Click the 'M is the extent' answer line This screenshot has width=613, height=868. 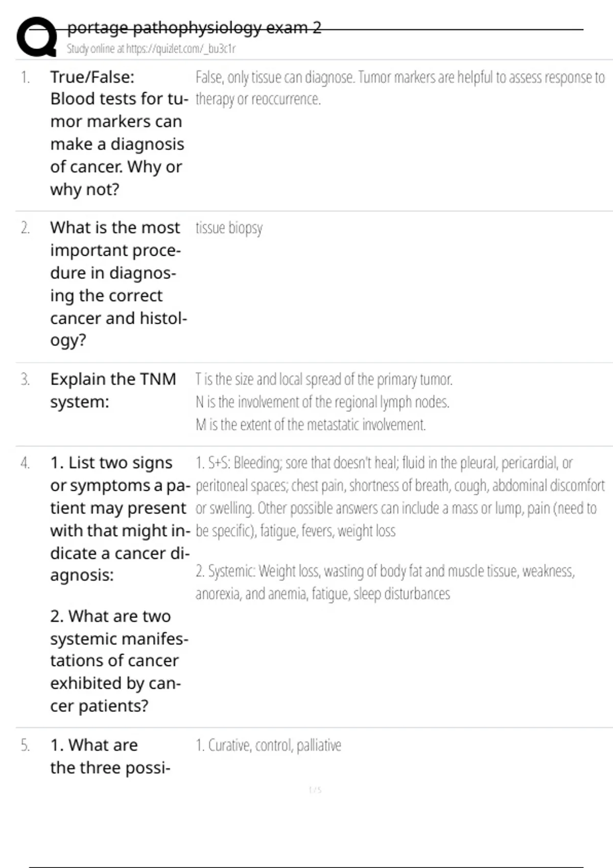tap(311, 425)
